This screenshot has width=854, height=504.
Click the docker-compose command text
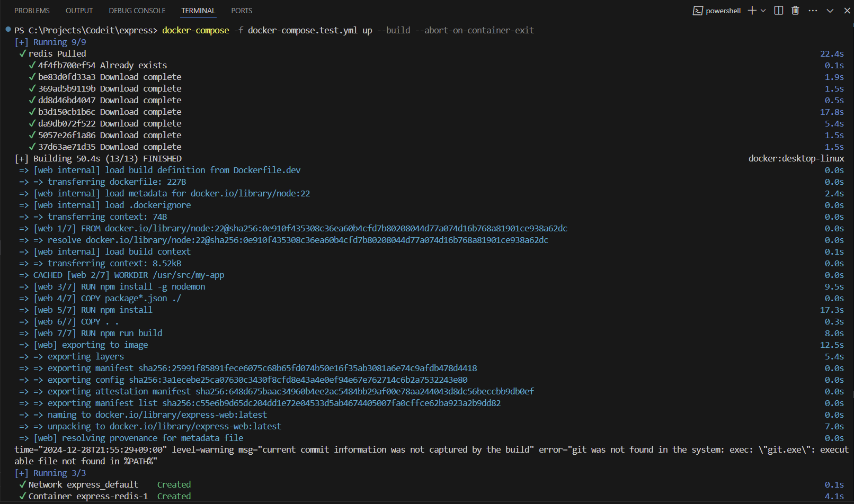[195, 30]
